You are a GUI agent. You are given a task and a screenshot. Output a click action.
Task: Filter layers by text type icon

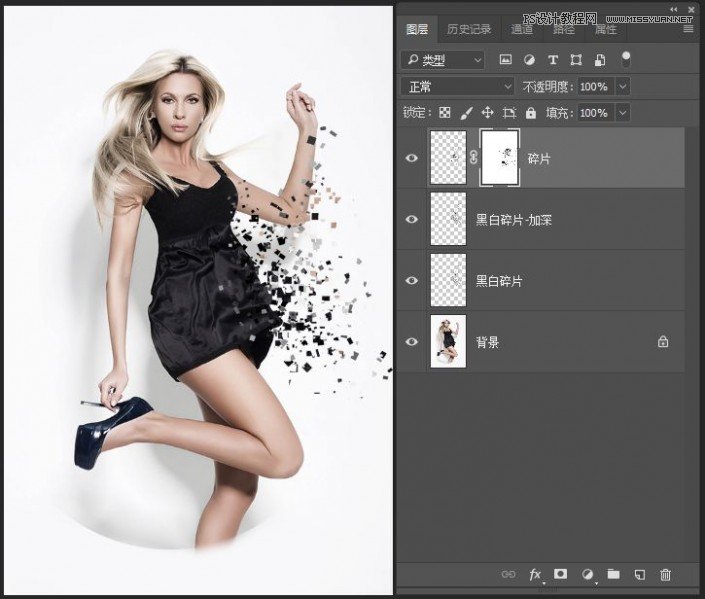[x=553, y=60]
